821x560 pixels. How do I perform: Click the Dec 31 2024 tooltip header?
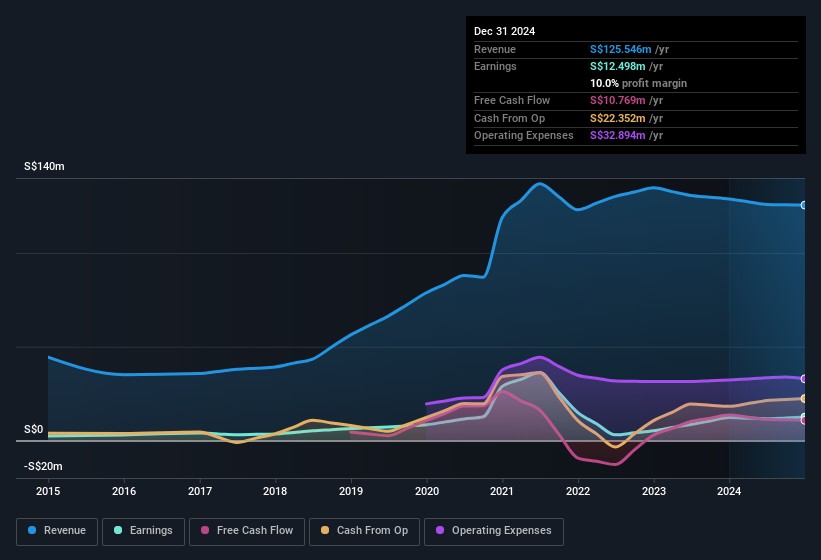504,31
